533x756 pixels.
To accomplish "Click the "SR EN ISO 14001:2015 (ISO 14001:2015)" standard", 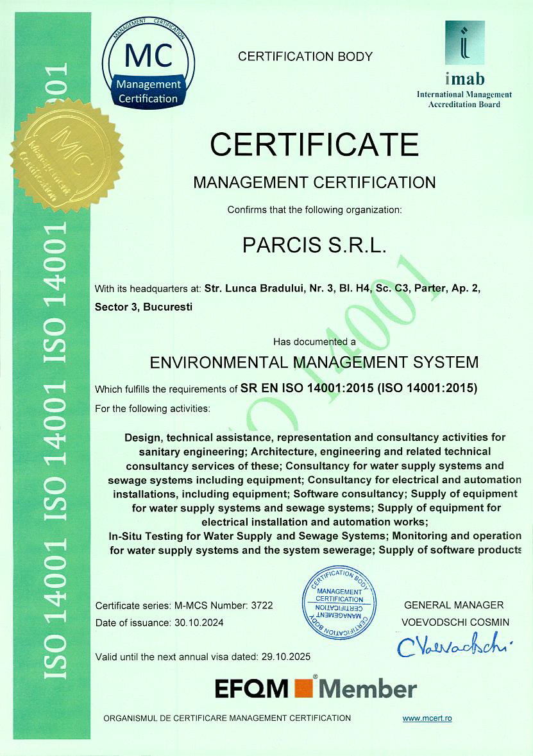I will pos(359,388).
